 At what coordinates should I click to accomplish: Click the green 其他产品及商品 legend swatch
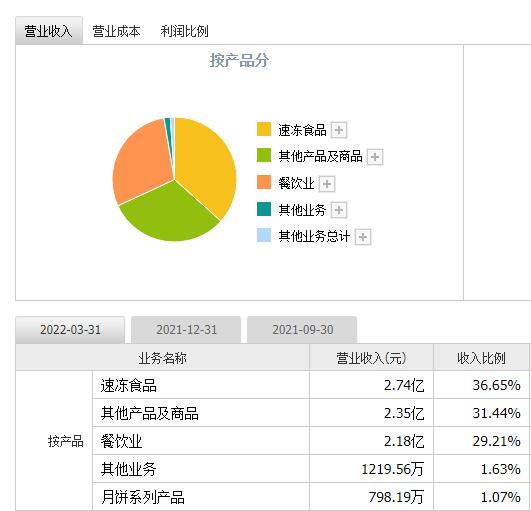[x=264, y=155]
